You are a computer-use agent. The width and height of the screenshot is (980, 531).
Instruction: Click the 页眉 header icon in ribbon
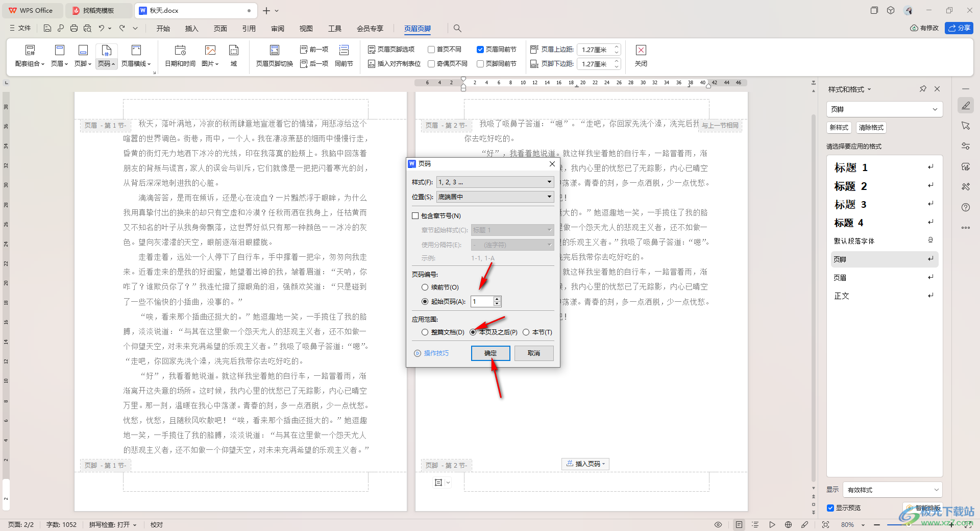click(x=59, y=56)
